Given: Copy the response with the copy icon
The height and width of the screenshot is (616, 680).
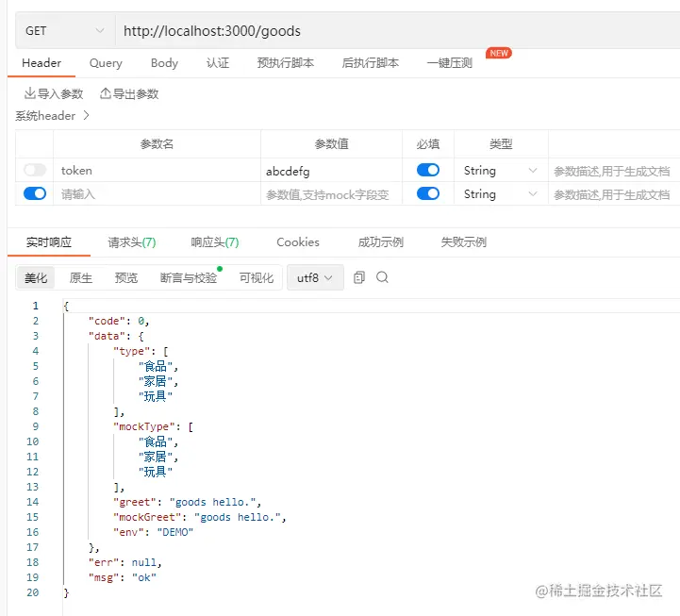Looking at the screenshot, I should pyautogui.click(x=359, y=277).
